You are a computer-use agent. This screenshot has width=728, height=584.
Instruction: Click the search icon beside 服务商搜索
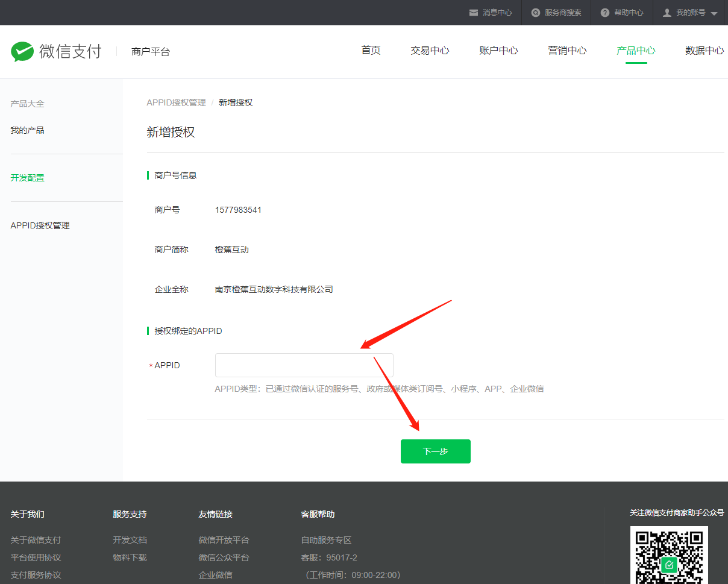click(536, 13)
